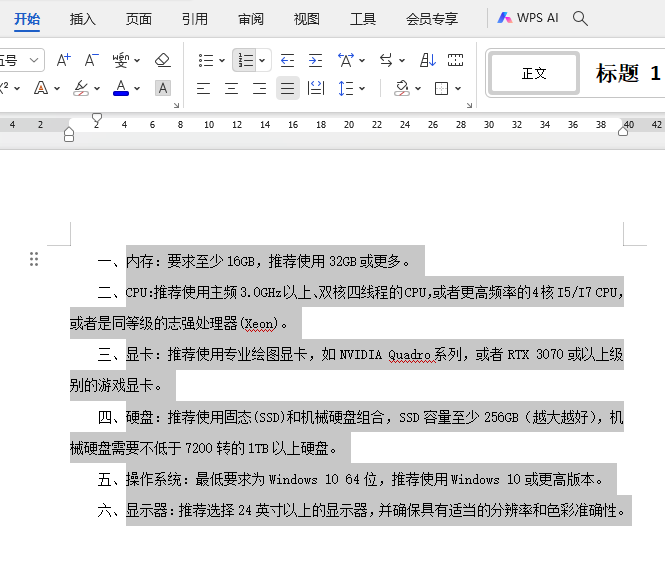This screenshot has width=665, height=563.
Task: Launch WPS AI assistant
Action: [528, 18]
